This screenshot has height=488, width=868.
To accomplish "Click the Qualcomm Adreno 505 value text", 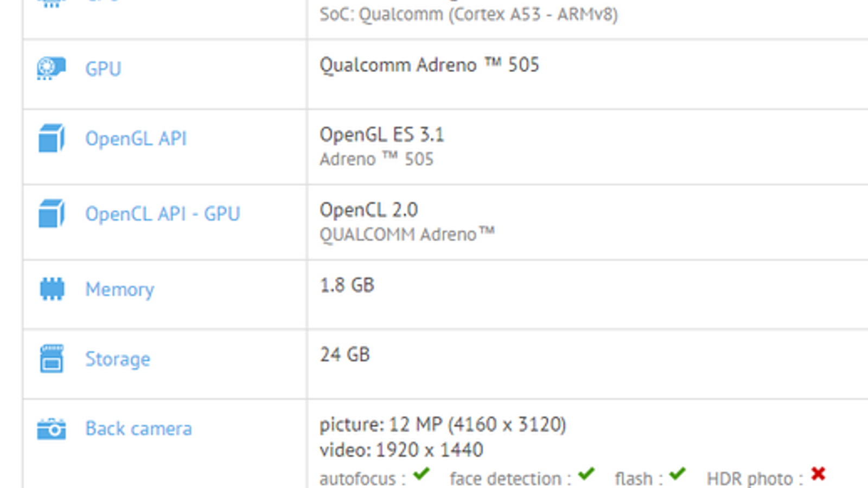I will click(x=429, y=65).
